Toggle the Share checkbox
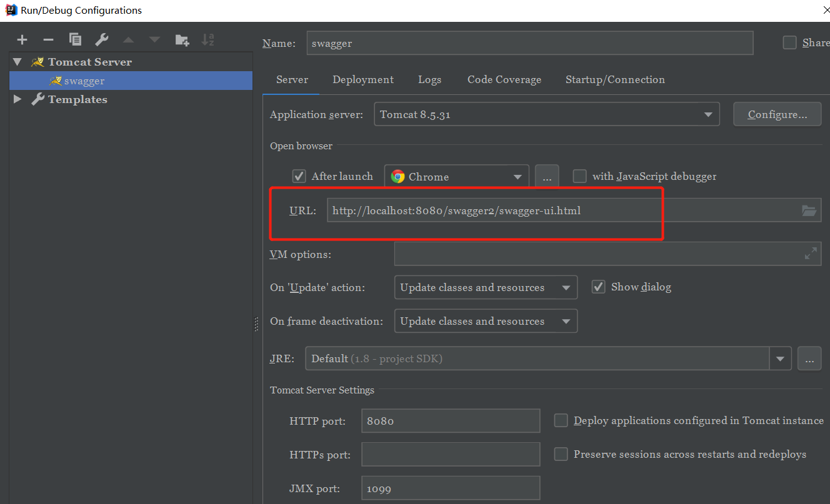Image resolution: width=830 pixels, height=504 pixels. 790,42
